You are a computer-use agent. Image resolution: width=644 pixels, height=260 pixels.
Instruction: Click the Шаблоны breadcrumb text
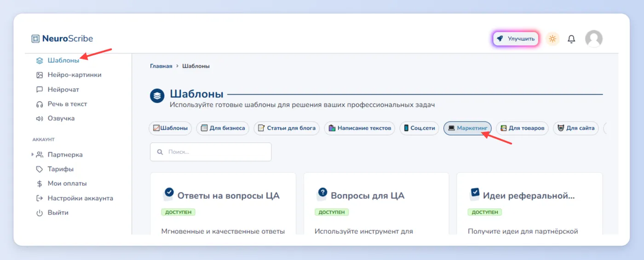(x=196, y=66)
